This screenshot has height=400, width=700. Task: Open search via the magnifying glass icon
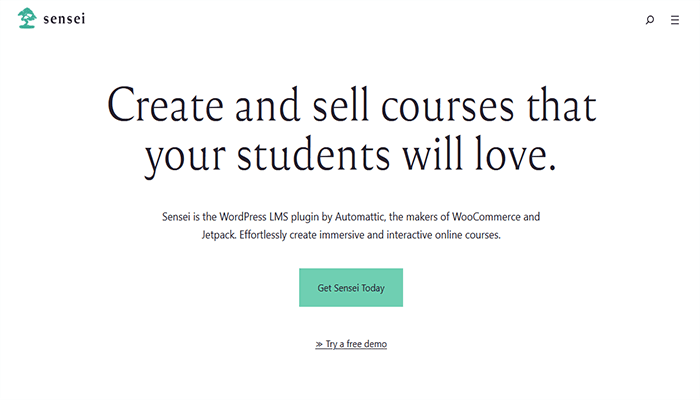650,19
